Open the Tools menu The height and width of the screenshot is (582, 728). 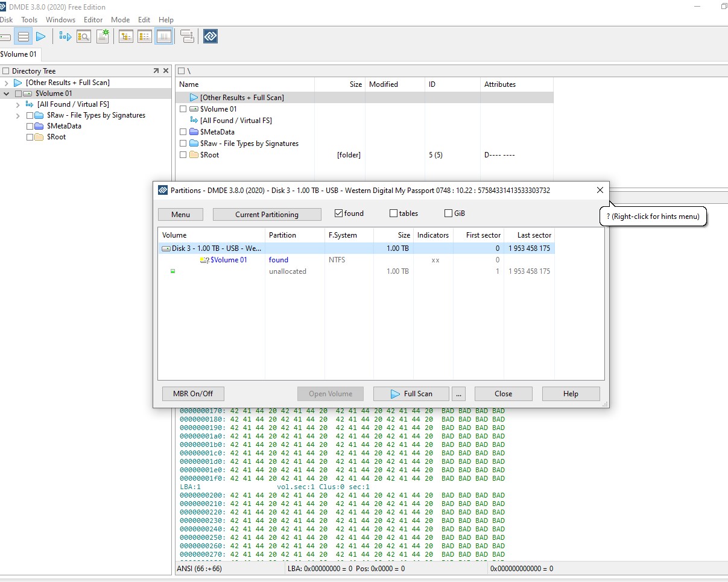(29, 20)
